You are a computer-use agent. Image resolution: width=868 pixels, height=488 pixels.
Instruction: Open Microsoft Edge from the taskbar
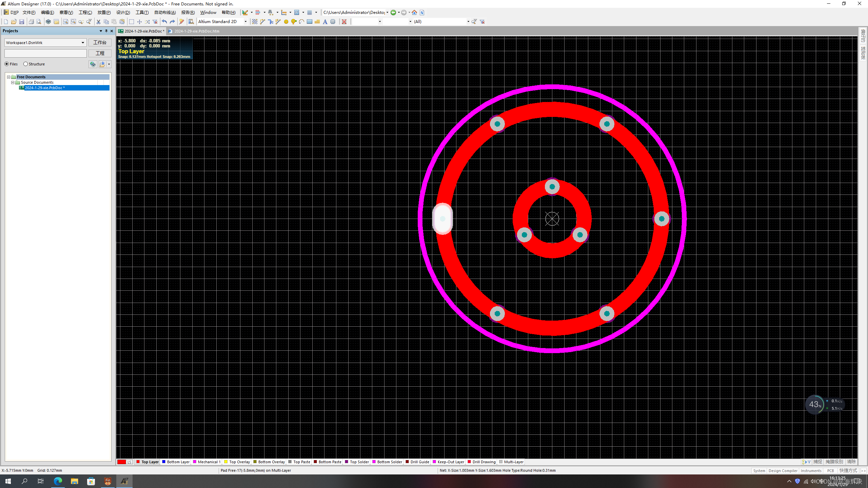click(58, 481)
